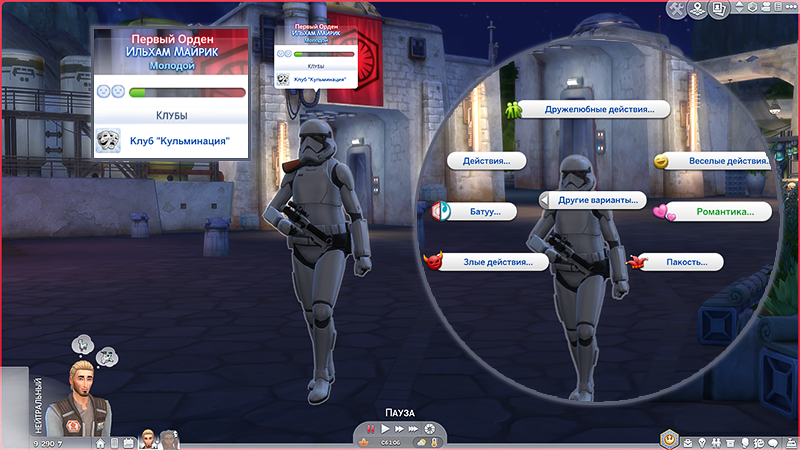
Task: Click the game clock time display
Action: (391, 443)
